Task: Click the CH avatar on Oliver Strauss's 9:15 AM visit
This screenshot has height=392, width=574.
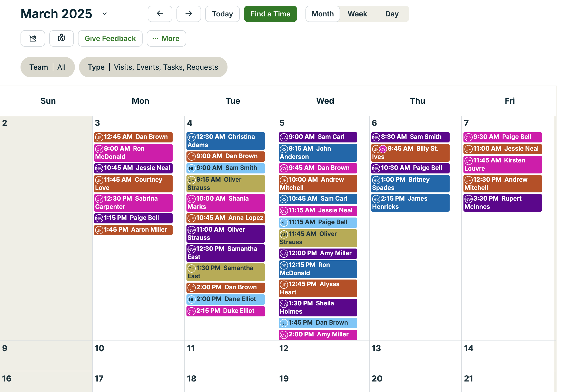Action: [x=192, y=180]
